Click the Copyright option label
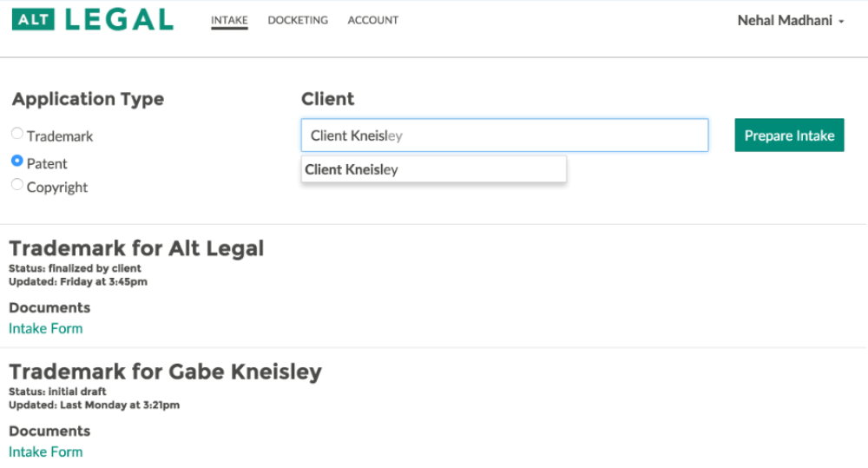This screenshot has height=468, width=868. tap(57, 188)
